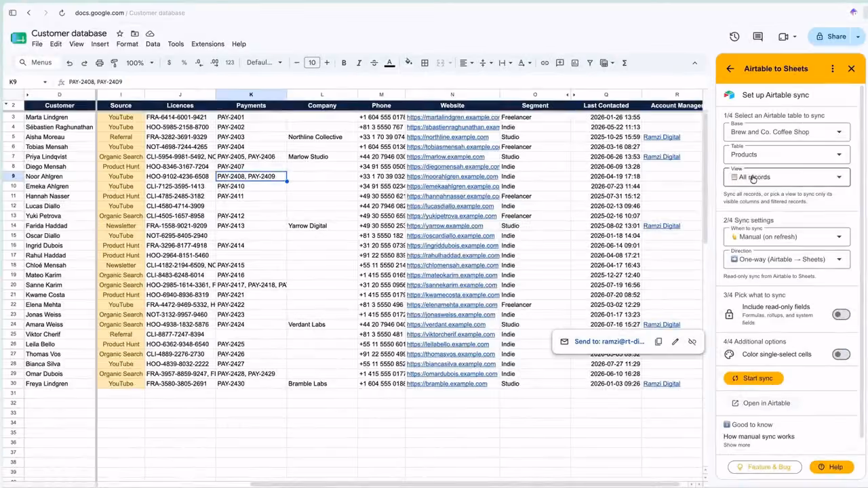Click the Feature & Bug button
Image resolution: width=868 pixels, height=488 pixels.
(x=765, y=467)
